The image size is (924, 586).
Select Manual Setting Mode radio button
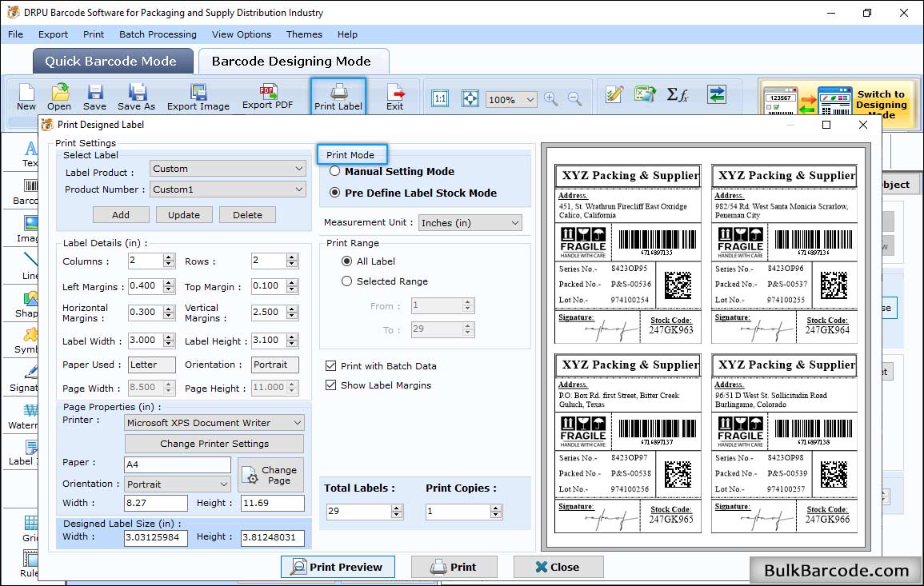click(x=334, y=171)
